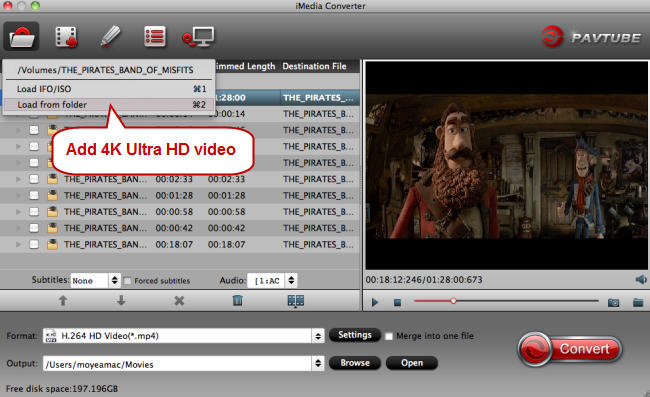Screen dimensions: 650x397
Task: Play the preview video
Action: click(375, 303)
